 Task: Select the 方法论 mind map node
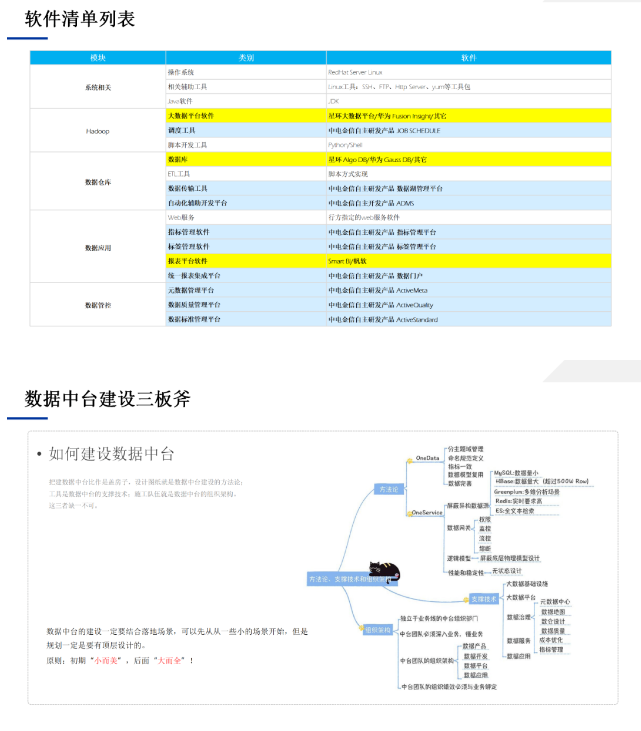(x=389, y=489)
